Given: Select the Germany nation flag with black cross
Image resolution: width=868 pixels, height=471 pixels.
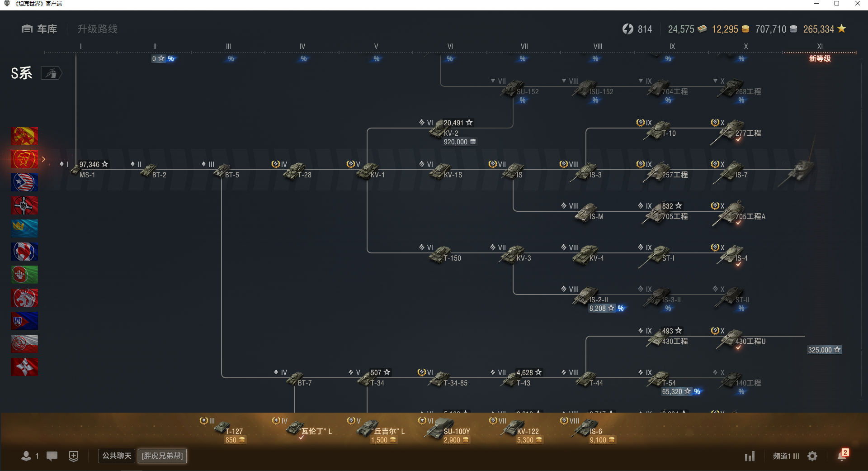Looking at the screenshot, I should (24, 205).
